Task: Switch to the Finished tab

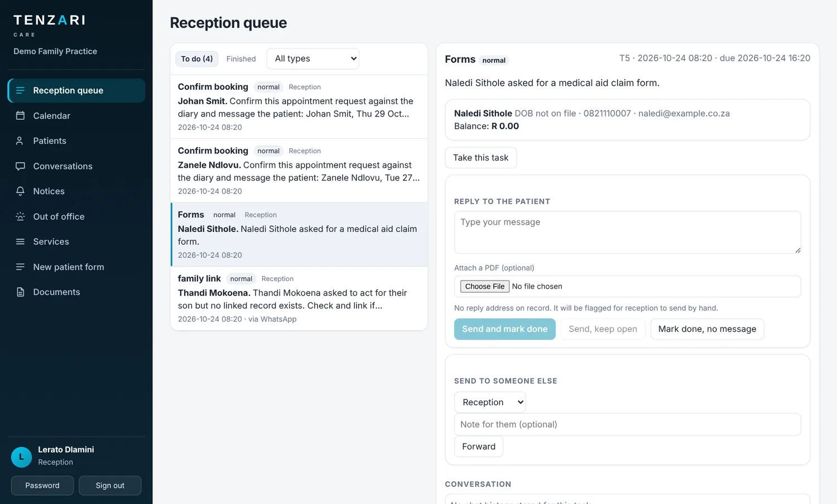Action: 241,59
